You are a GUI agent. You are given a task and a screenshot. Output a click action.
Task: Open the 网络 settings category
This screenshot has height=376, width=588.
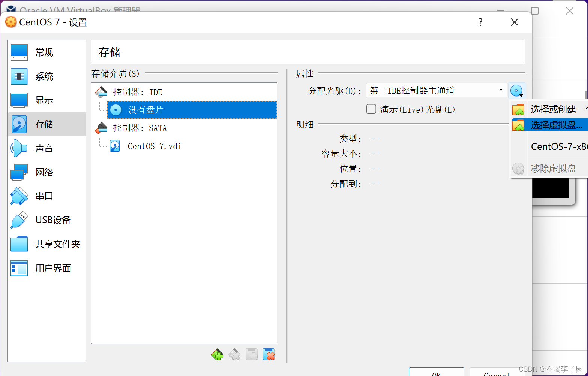46,172
